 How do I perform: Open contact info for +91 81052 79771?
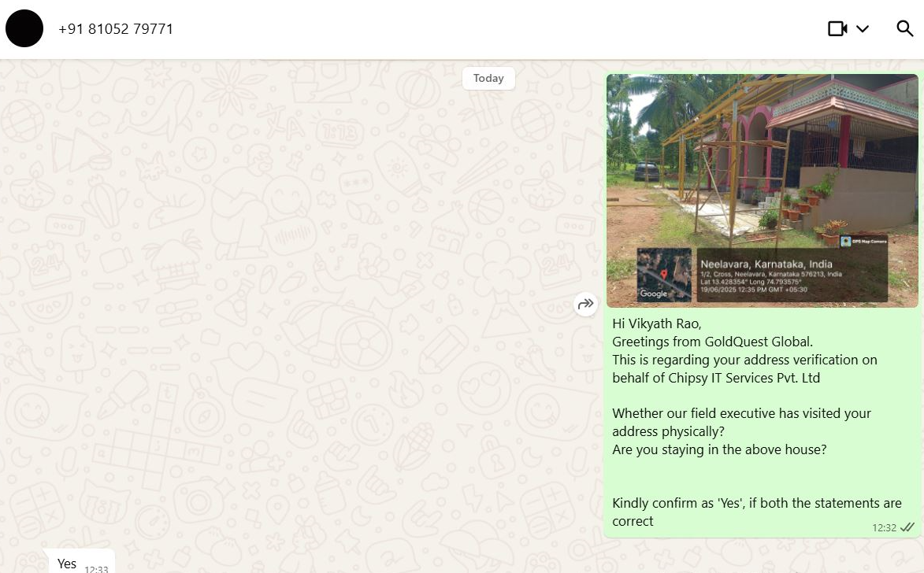(x=116, y=29)
